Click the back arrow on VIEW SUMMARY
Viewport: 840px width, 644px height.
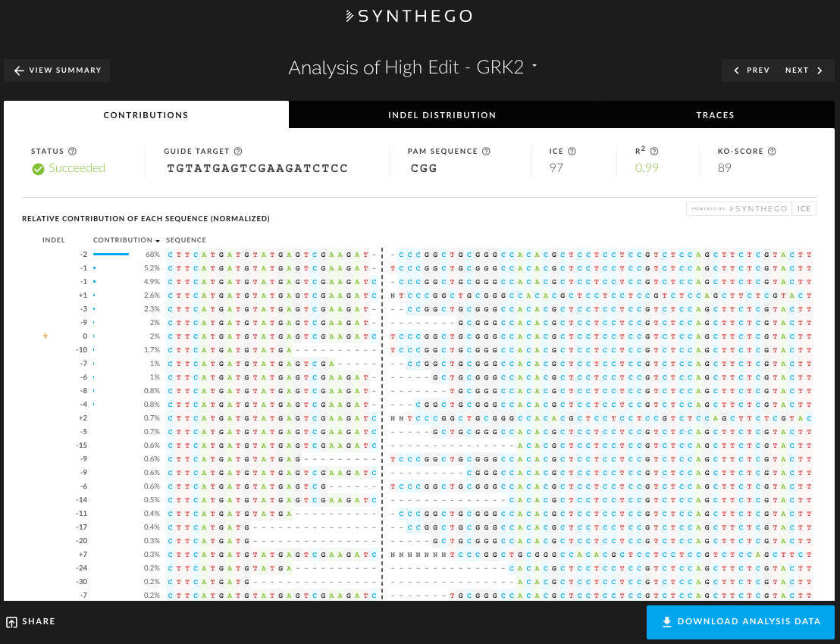(x=19, y=70)
